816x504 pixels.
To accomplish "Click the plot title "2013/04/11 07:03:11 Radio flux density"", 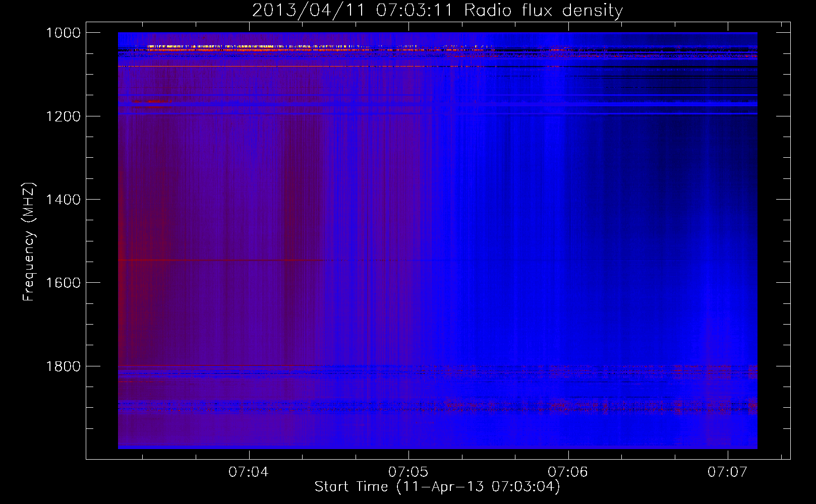I will click(x=437, y=11).
